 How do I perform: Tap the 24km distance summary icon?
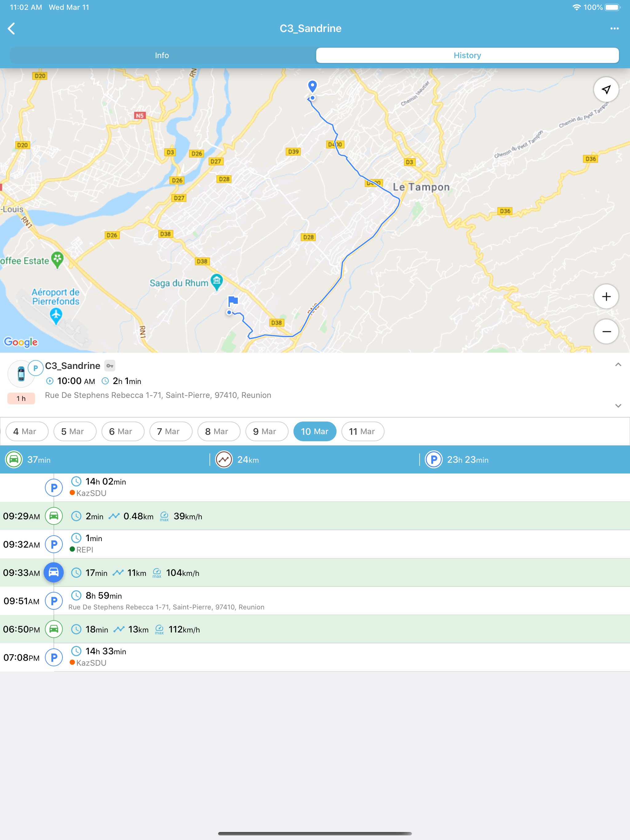(x=224, y=459)
